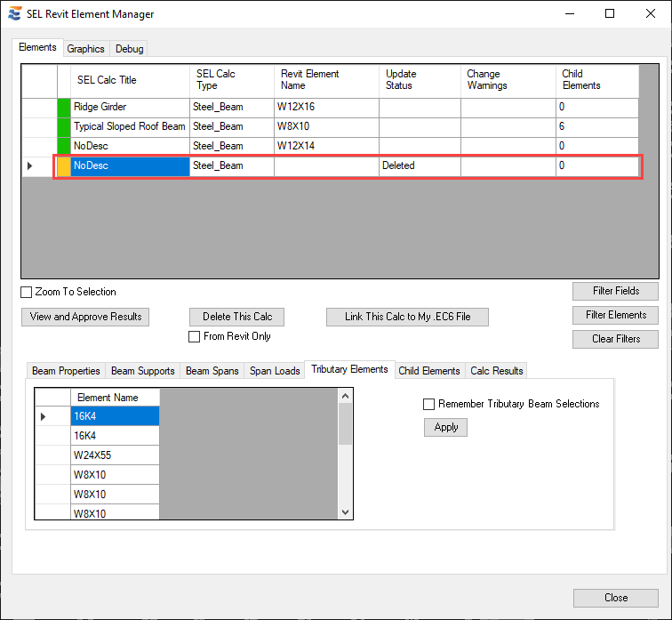Sort by SEL Calc Type column header
Screen dimensions: 672x620
pyautogui.click(x=231, y=81)
